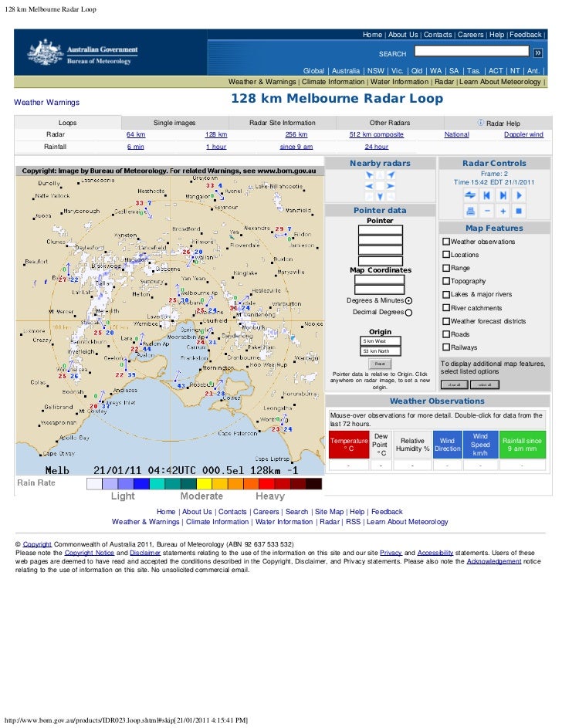Toggle loop direction swap in Radar Controls

[x=470, y=195]
